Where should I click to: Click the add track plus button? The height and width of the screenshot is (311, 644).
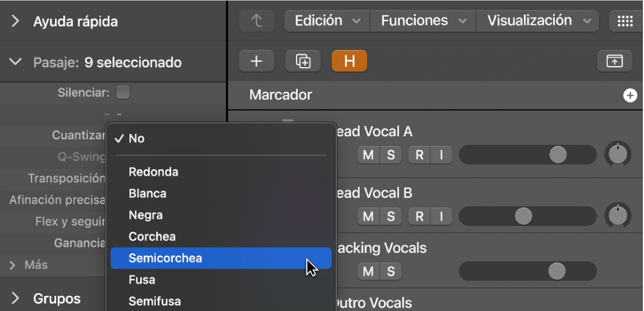point(256,61)
